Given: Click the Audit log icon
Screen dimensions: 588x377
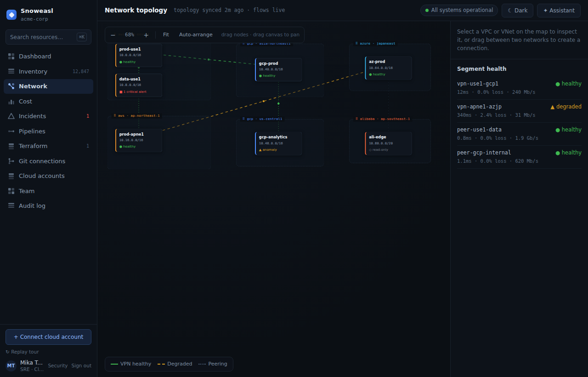Looking at the screenshot, I should pyautogui.click(x=11, y=206).
